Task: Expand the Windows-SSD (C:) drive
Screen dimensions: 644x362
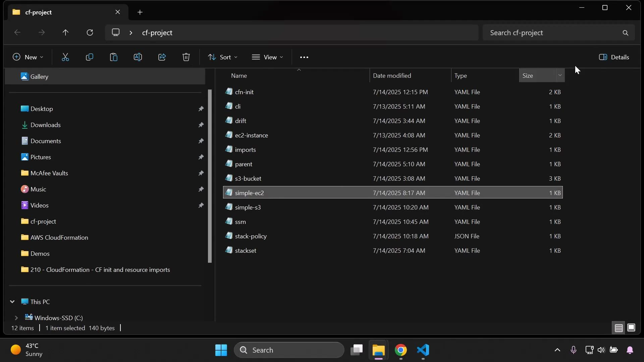Action: point(16,317)
